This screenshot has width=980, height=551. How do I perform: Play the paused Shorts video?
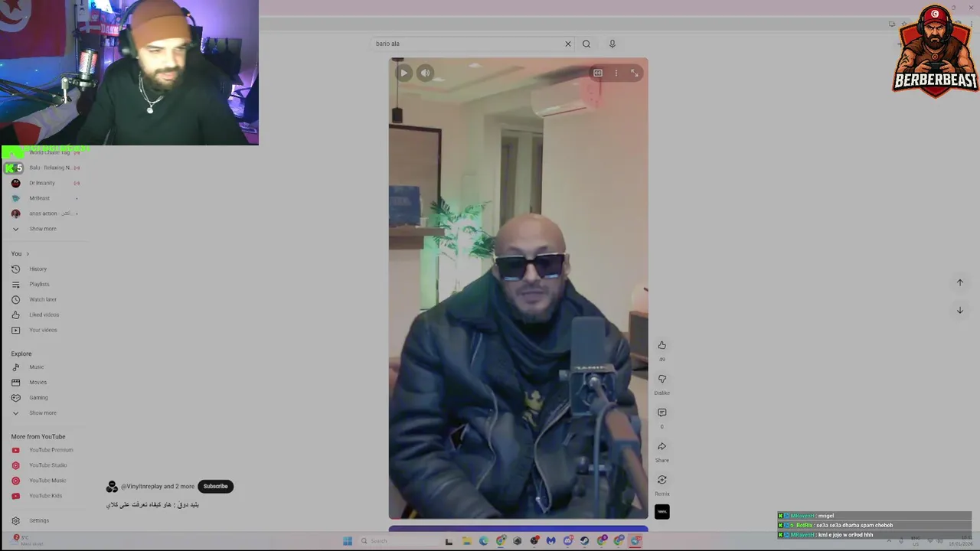403,73
